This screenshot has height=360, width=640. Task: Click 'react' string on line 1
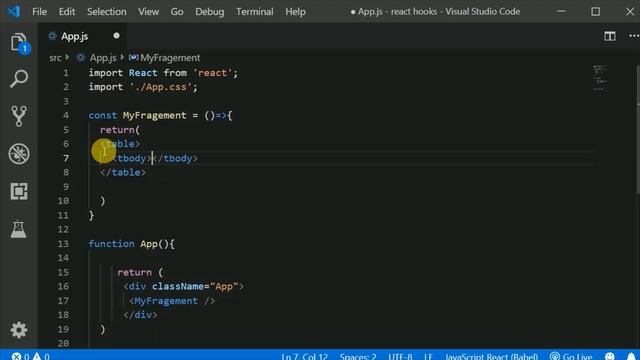click(x=212, y=73)
